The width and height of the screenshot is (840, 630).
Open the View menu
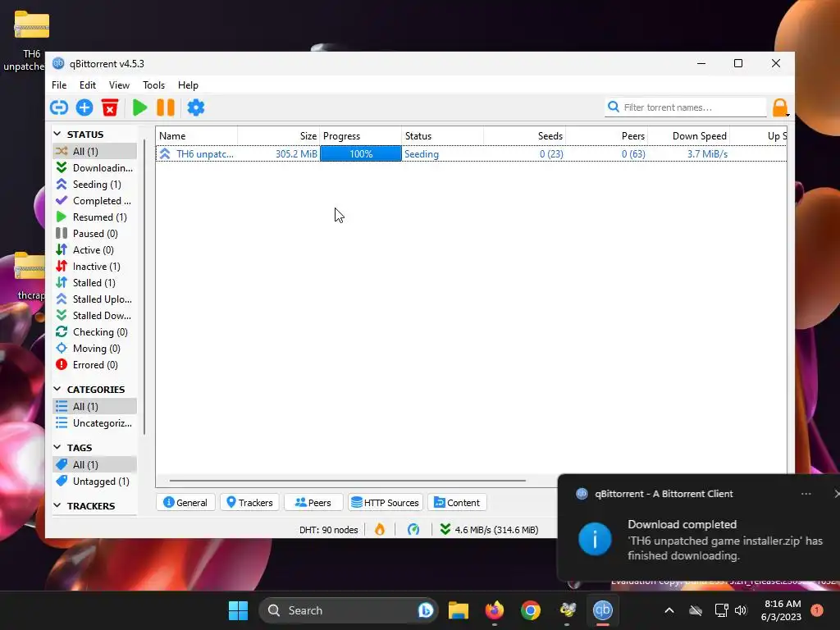[x=119, y=85]
